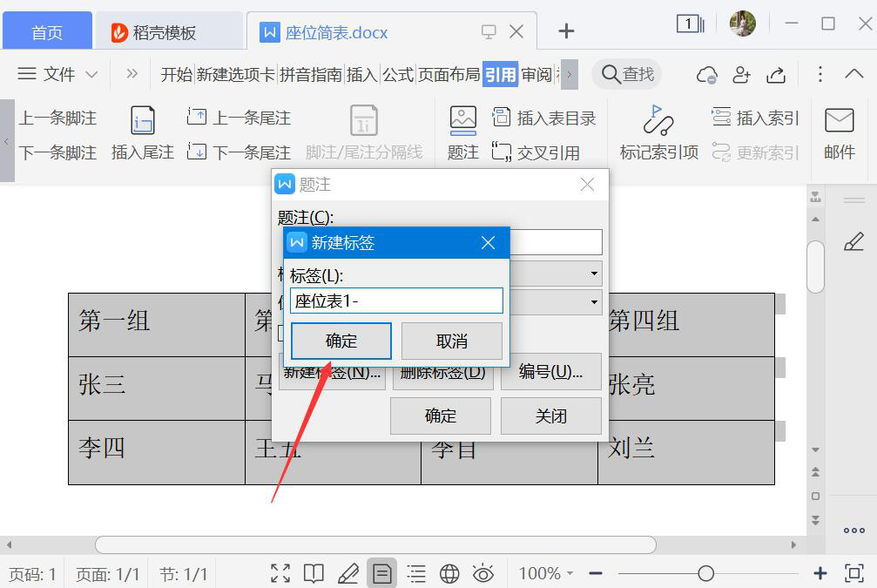
Task: Open the 题注 caption tool
Action: tap(463, 133)
